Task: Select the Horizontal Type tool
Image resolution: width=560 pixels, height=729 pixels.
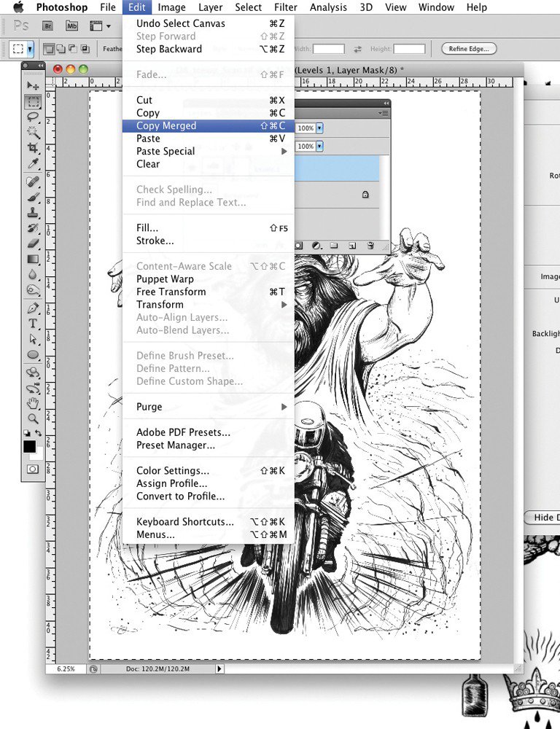Action: pos(33,323)
